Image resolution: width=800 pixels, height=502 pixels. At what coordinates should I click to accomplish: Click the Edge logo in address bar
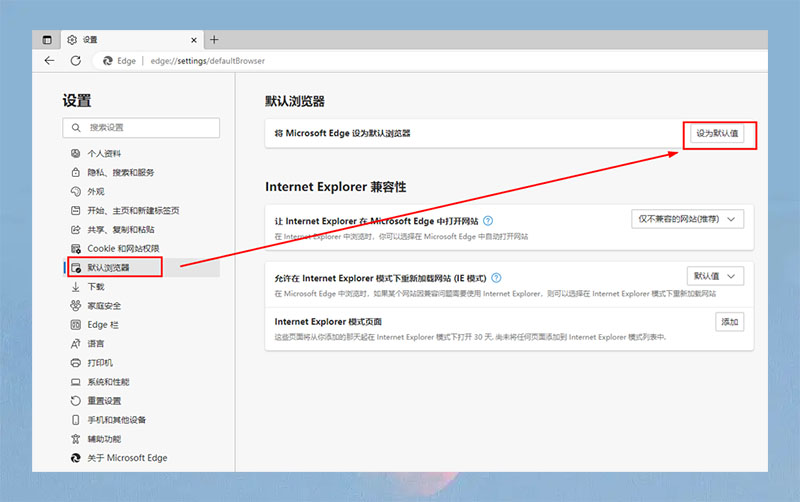click(x=108, y=61)
